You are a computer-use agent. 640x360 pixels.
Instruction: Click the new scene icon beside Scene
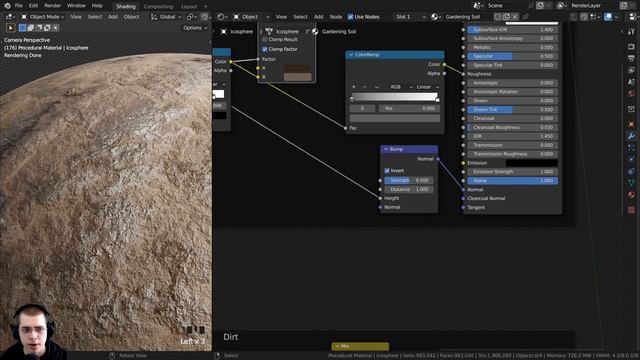tap(540, 5)
